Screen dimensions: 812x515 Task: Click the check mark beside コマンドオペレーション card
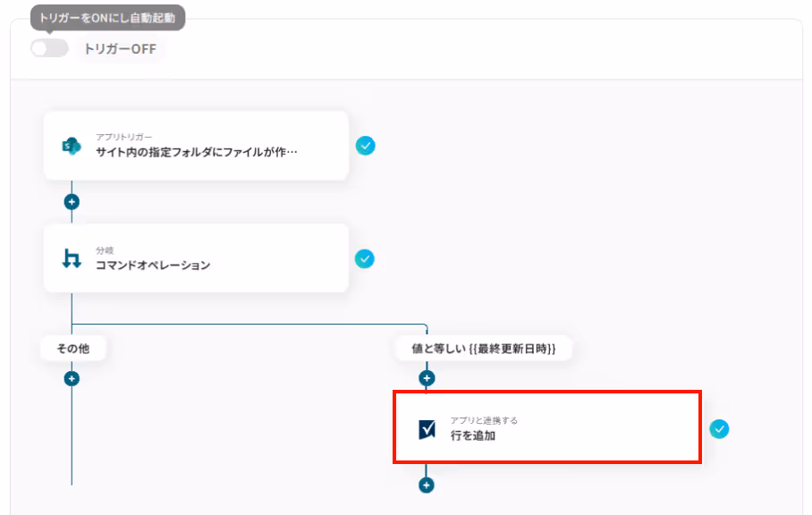tap(365, 258)
